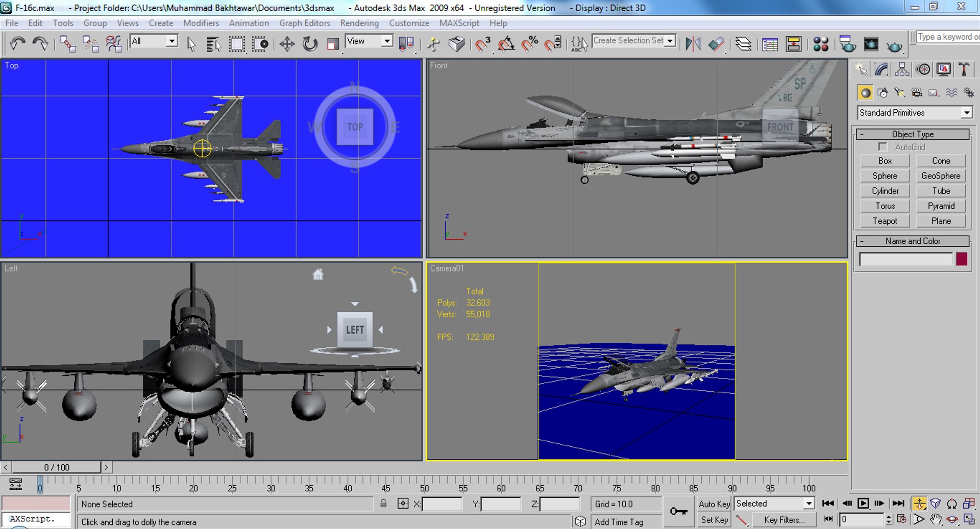The width and height of the screenshot is (980, 529).
Task: Collapse the Object Type rollout
Action: (x=913, y=134)
